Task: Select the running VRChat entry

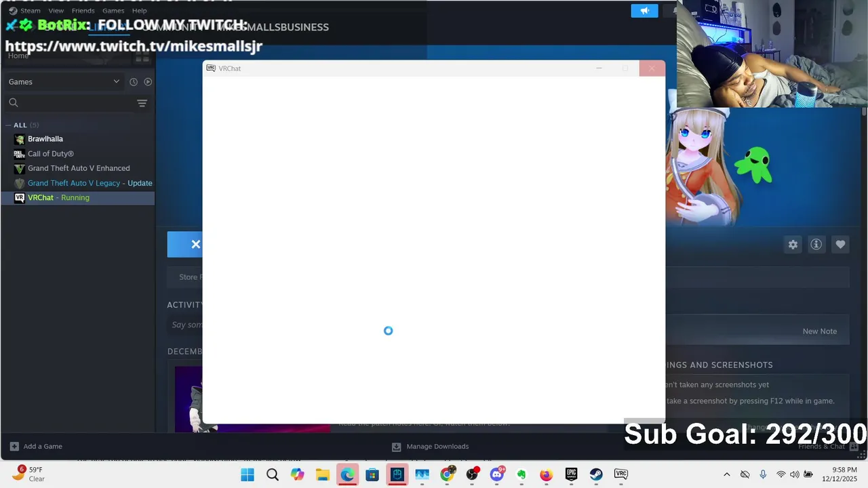Action: click(x=77, y=198)
